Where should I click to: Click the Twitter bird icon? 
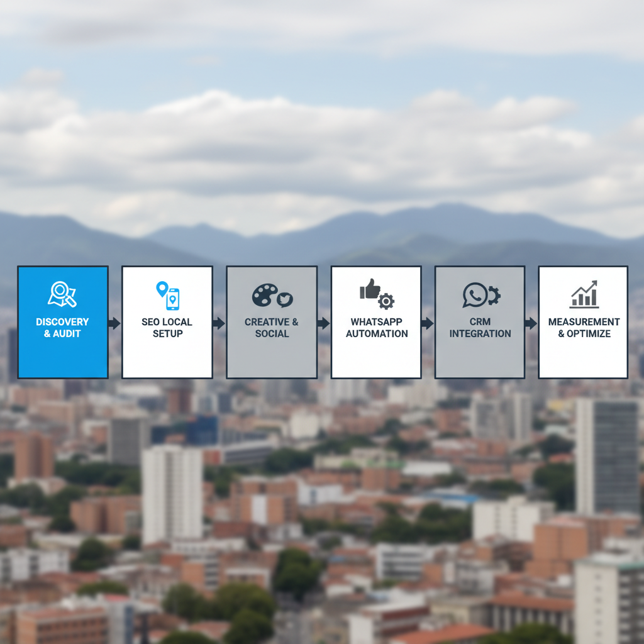coord(285,299)
